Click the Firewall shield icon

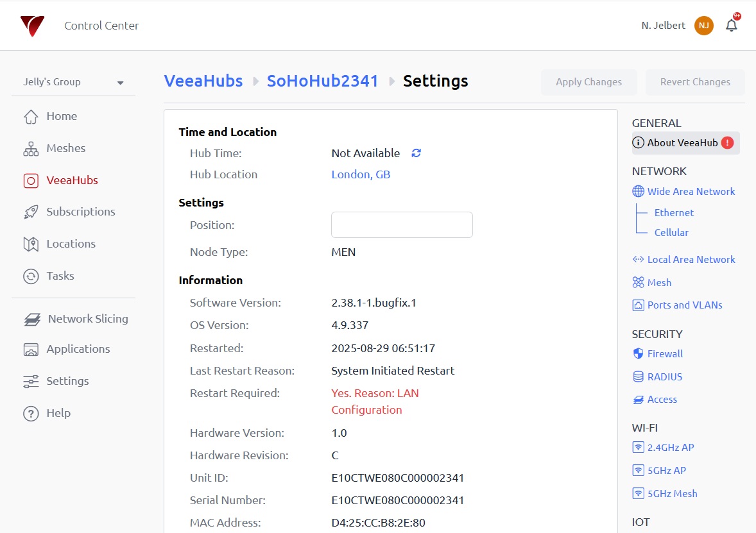638,353
